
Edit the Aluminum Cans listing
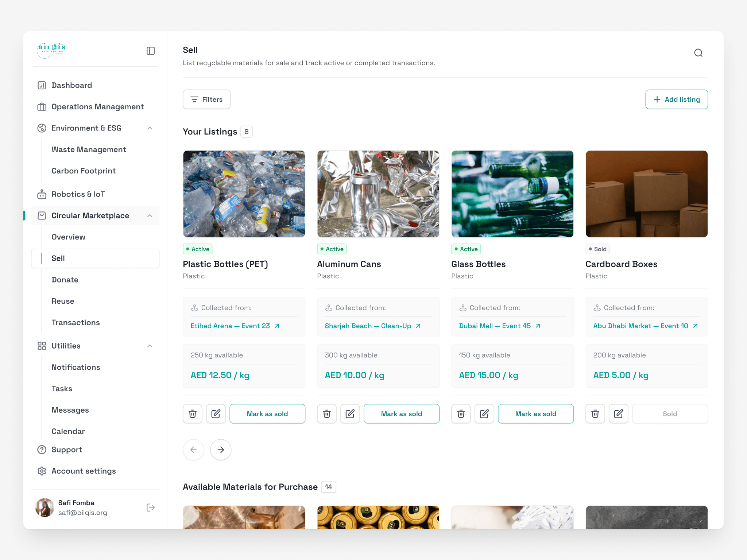(x=350, y=413)
